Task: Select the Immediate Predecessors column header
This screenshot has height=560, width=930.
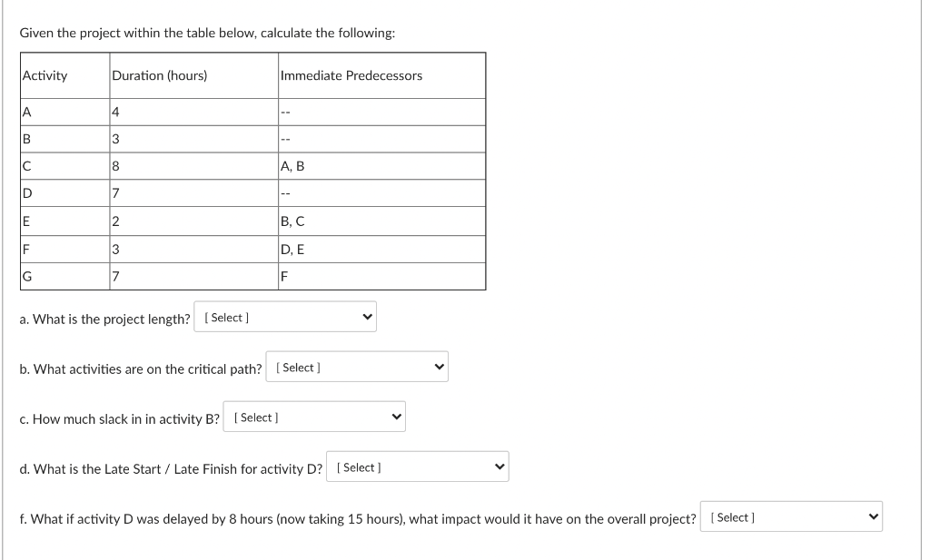Action: [351, 75]
